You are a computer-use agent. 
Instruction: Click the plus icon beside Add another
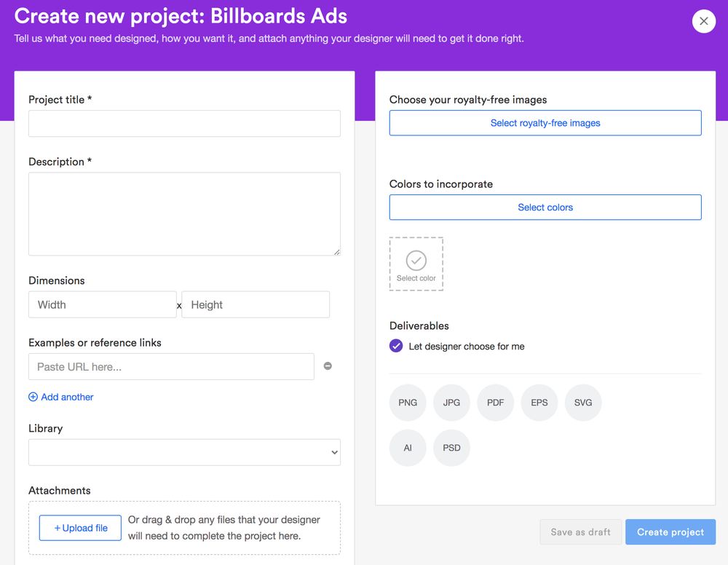(x=33, y=397)
